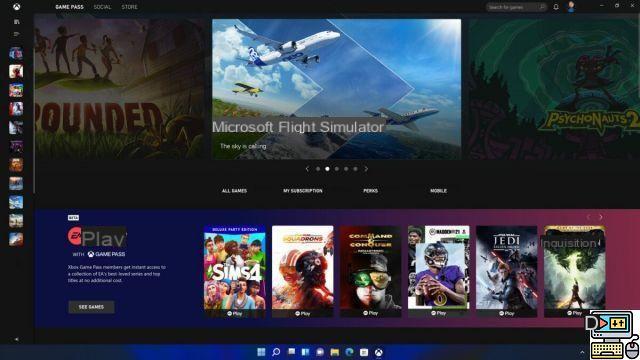
Task: Click inside the Search for games field
Action: coord(516,7)
